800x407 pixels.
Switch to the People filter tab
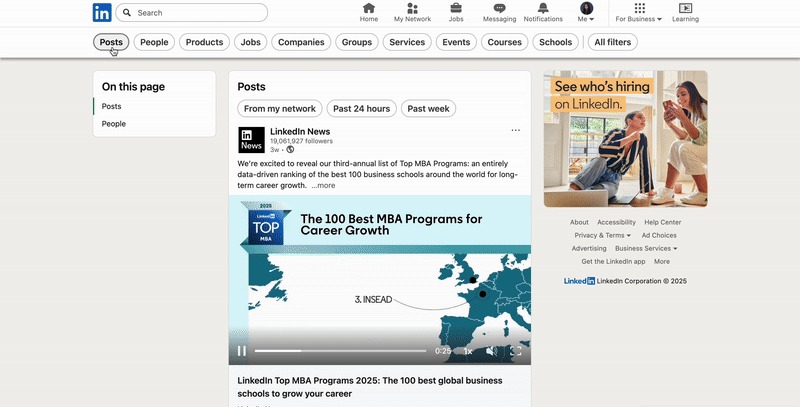coord(154,42)
